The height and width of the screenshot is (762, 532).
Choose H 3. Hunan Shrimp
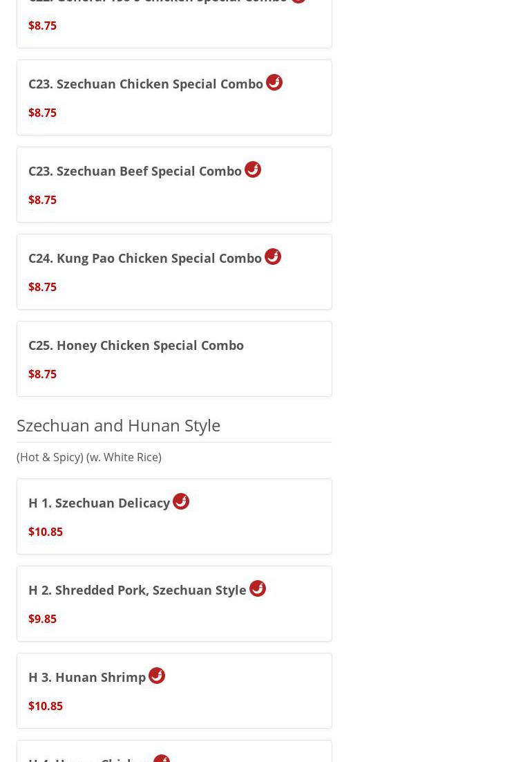click(87, 678)
